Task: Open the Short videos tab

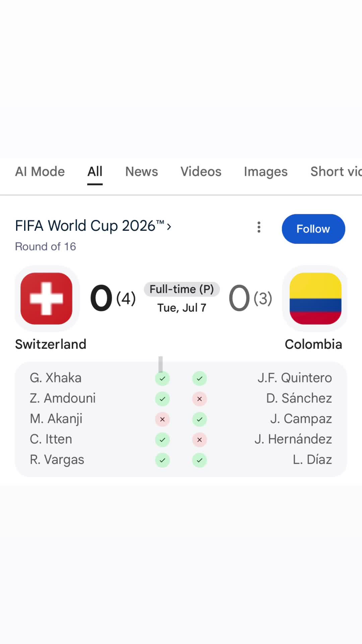Action: 336,172
